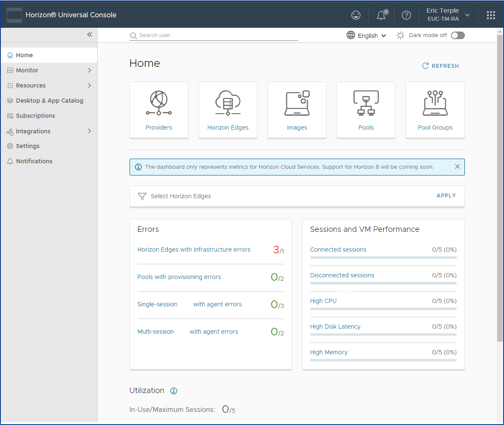Collapse the left navigation sidebar

tap(90, 35)
